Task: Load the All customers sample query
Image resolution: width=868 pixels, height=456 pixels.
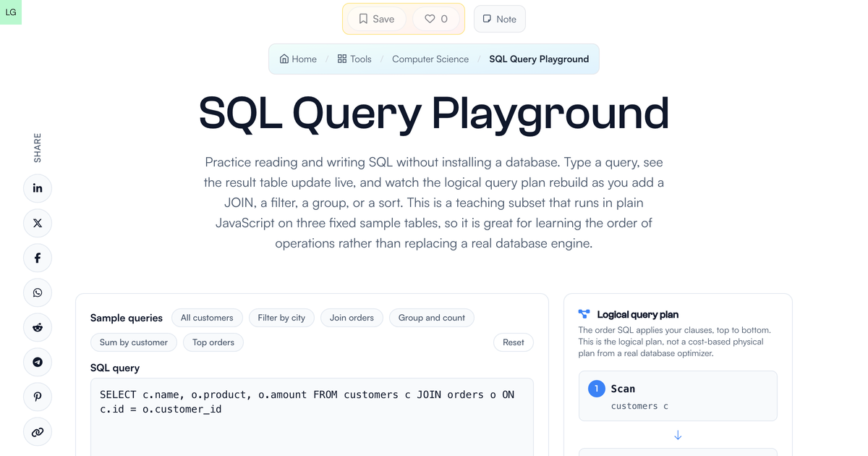Action: coord(207,318)
